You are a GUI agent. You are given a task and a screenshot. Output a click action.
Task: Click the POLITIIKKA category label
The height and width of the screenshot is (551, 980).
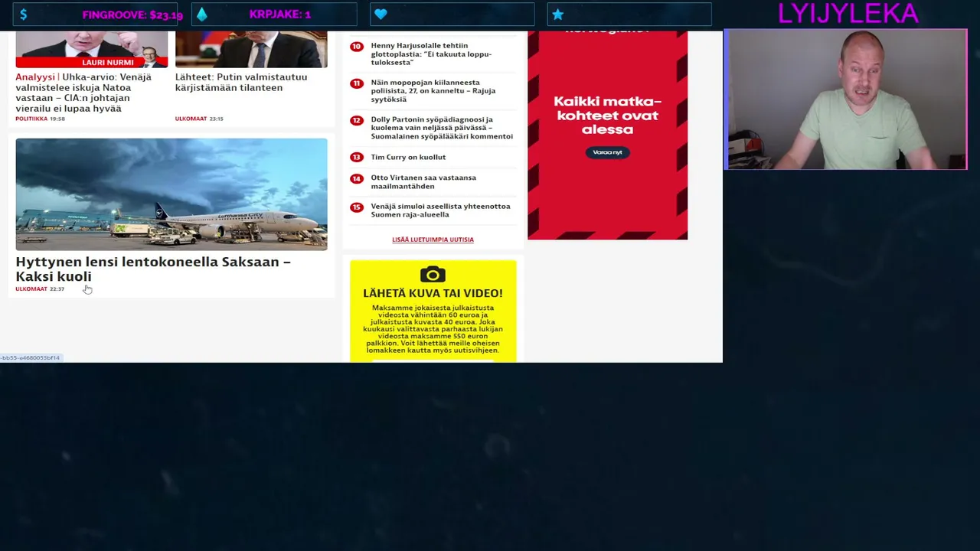click(31, 119)
